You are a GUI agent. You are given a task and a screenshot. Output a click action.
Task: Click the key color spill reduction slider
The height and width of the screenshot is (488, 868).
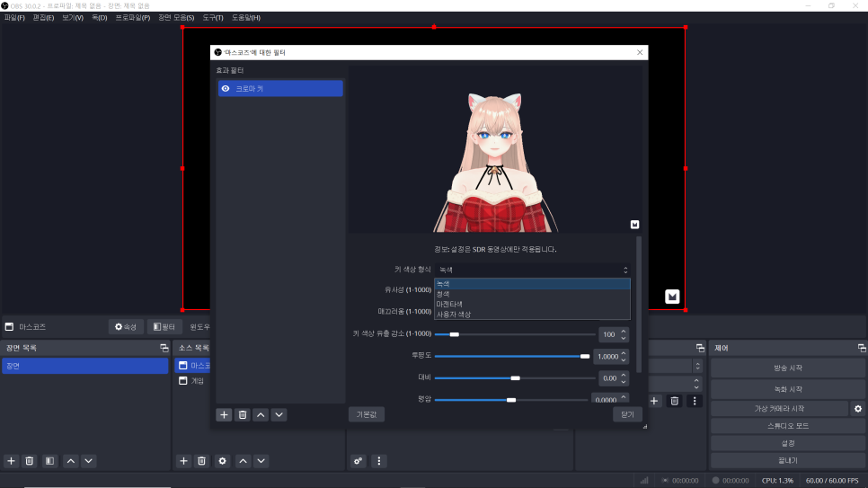[x=515, y=334]
